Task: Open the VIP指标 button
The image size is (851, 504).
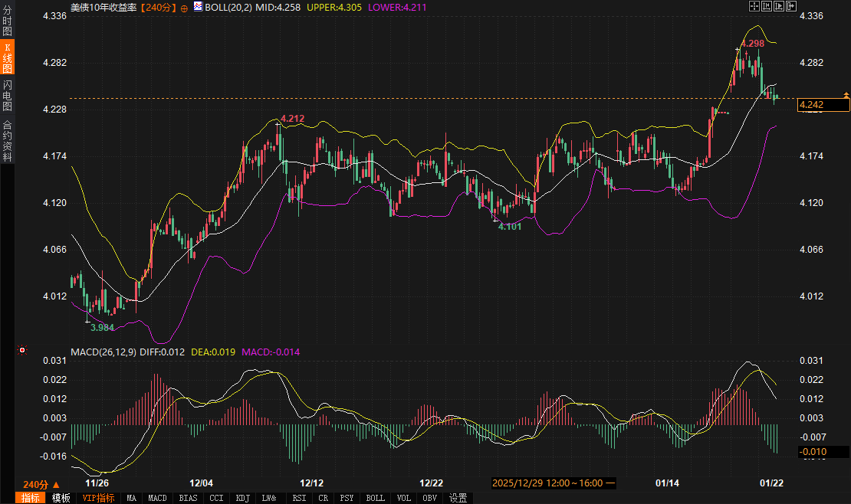Action: [x=98, y=498]
